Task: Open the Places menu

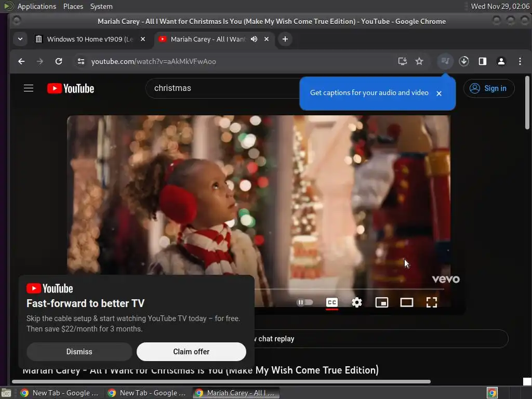Action: pos(73,6)
